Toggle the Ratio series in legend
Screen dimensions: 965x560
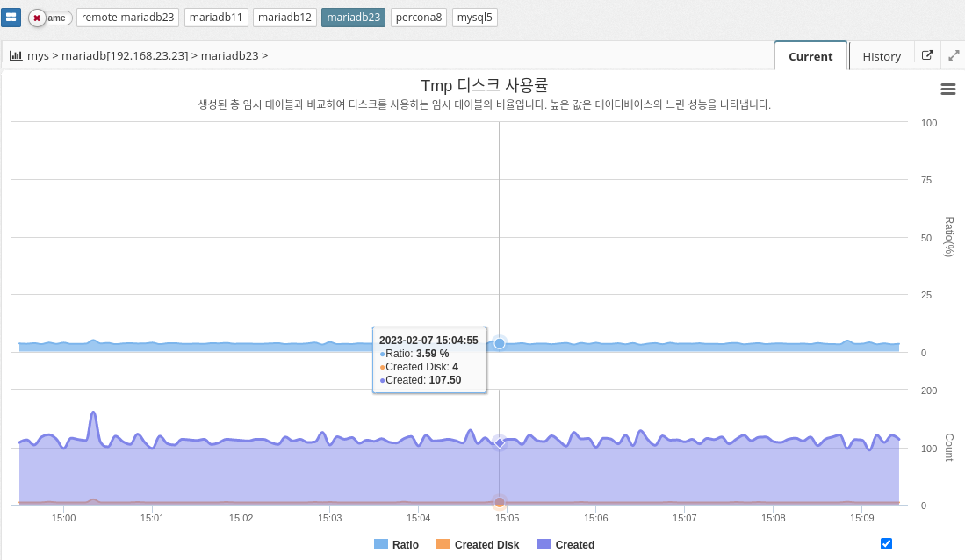(396, 545)
